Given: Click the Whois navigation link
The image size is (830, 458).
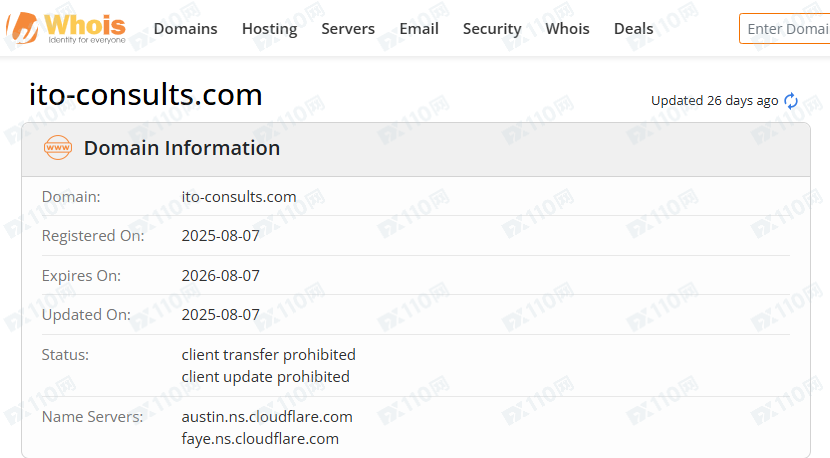Looking at the screenshot, I should (567, 29).
